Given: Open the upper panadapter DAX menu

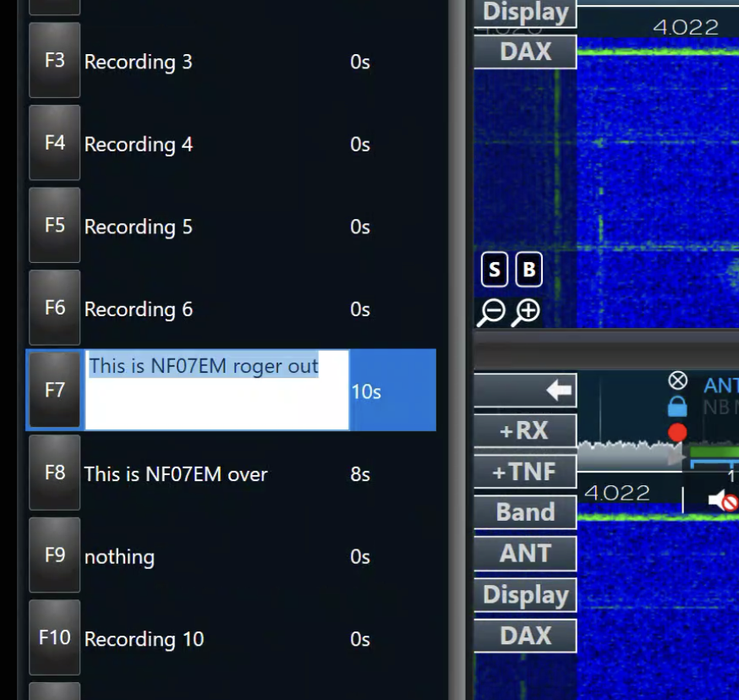Looking at the screenshot, I should coord(525,52).
